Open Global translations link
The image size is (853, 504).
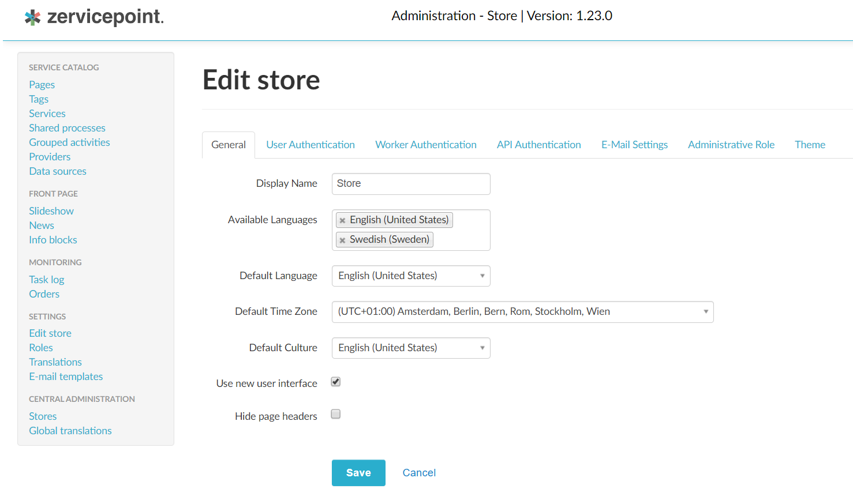(70, 431)
